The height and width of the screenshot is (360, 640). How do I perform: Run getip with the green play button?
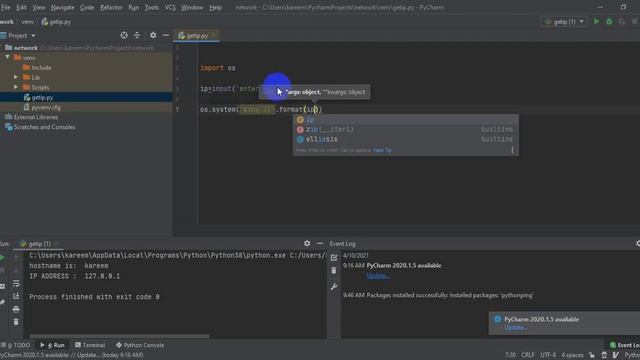[x=596, y=22]
